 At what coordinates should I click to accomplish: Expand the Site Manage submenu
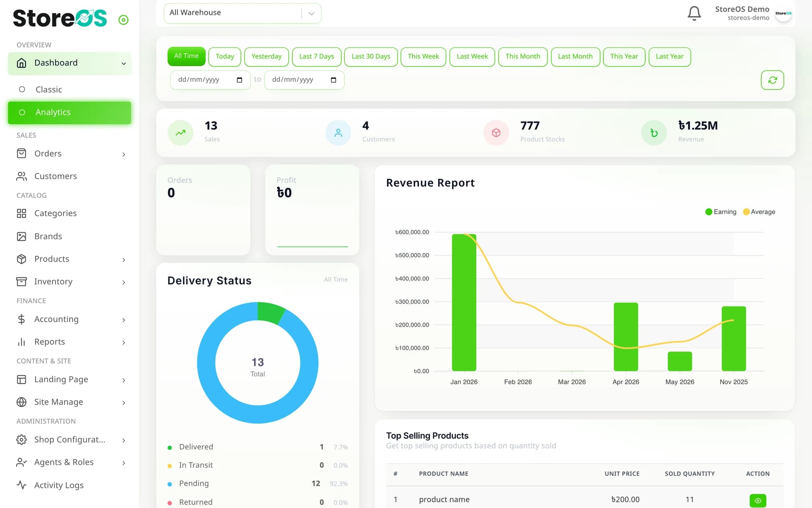[69, 402]
